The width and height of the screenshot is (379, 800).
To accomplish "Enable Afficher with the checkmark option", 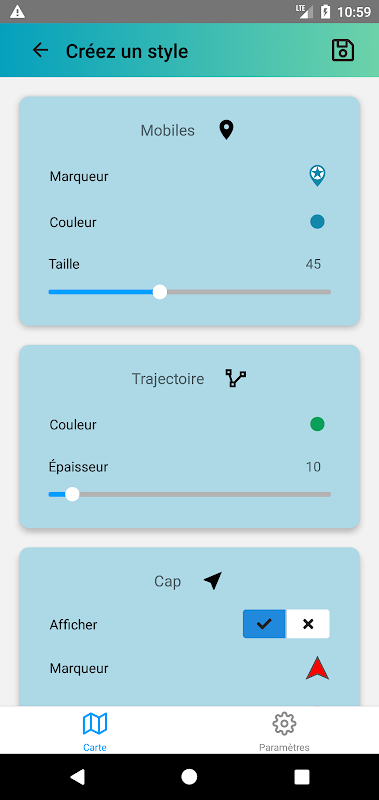I will 264,624.
